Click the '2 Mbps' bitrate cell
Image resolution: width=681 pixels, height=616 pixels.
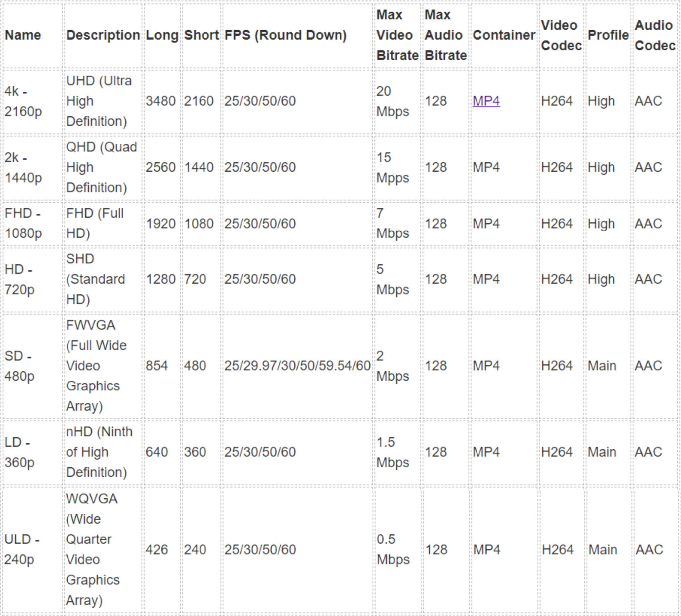click(392, 366)
